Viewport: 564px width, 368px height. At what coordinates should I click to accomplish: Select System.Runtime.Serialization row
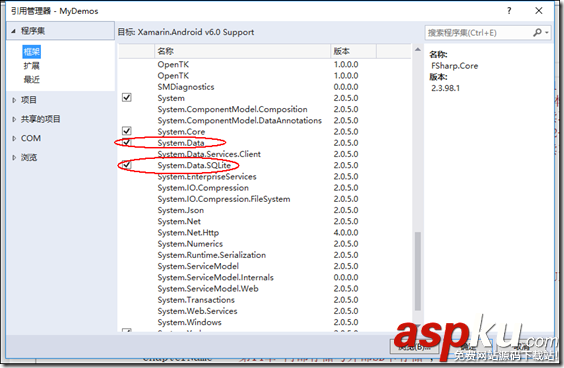click(x=265, y=255)
